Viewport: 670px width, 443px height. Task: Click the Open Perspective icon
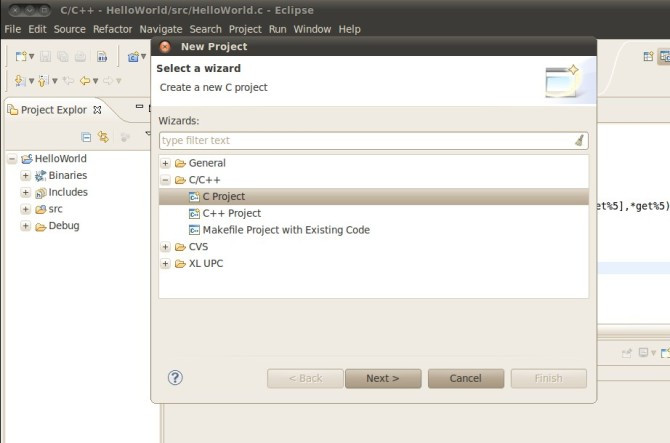[648, 56]
